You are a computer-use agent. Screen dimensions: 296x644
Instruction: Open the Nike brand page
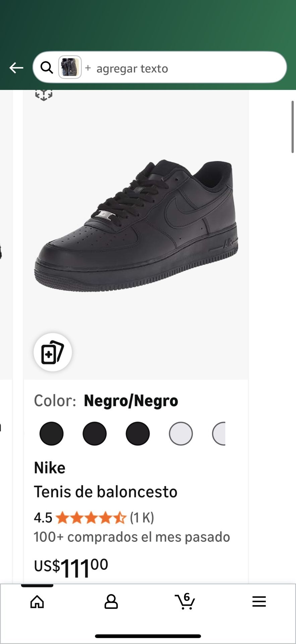point(50,467)
